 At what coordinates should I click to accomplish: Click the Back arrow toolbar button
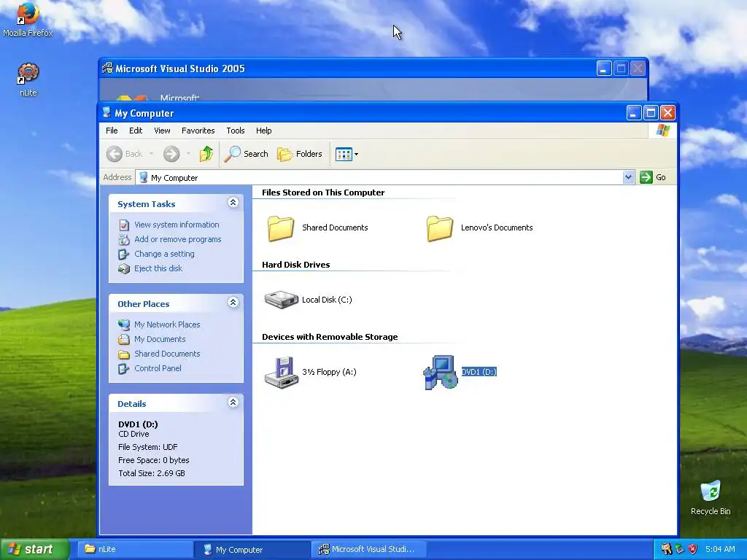pos(124,154)
